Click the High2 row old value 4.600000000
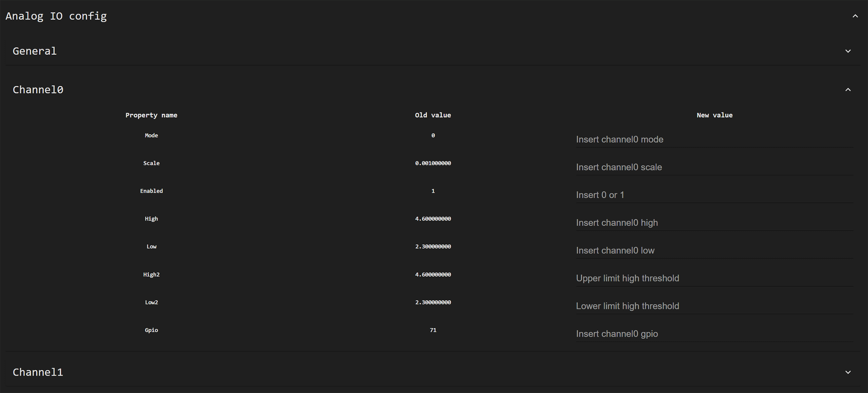Viewport: 868px width, 393px height. [x=433, y=274]
